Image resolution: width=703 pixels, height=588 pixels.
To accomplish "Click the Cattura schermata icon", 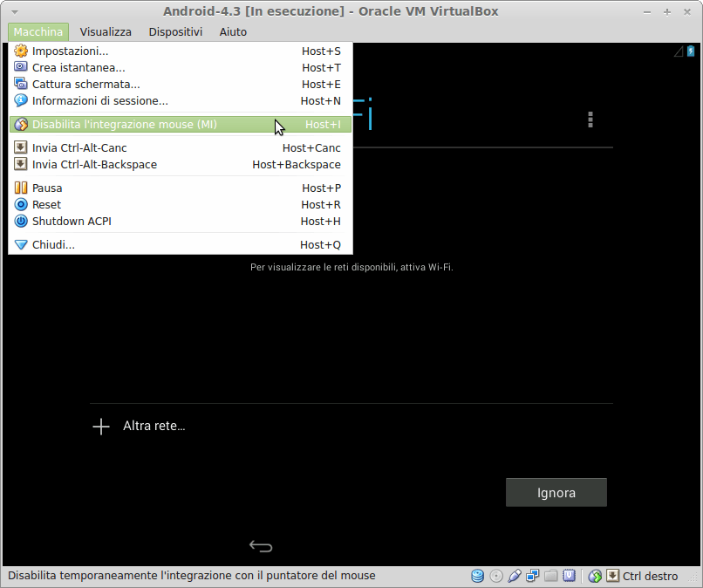I will (x=21, y=84).
